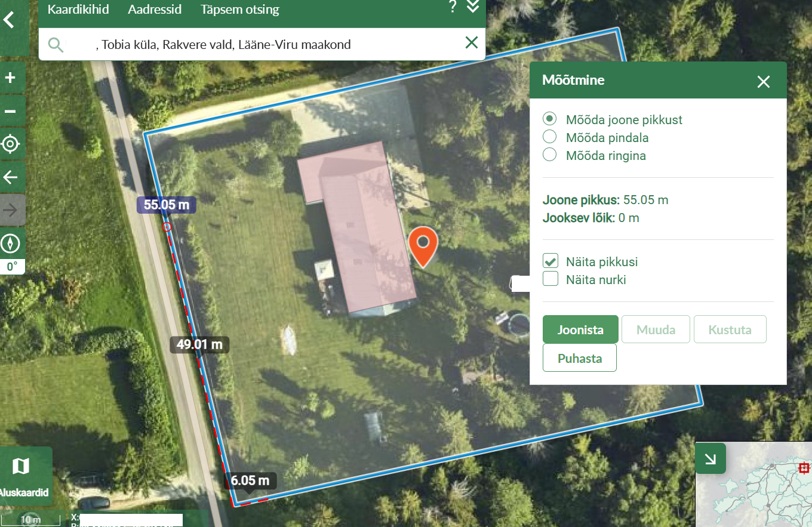812x527 pixels.
Task: Zoom out with the minus button
Action: point(10,111)
